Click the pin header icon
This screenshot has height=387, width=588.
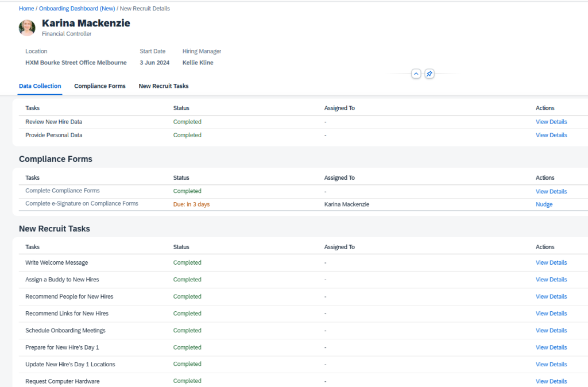429,74
